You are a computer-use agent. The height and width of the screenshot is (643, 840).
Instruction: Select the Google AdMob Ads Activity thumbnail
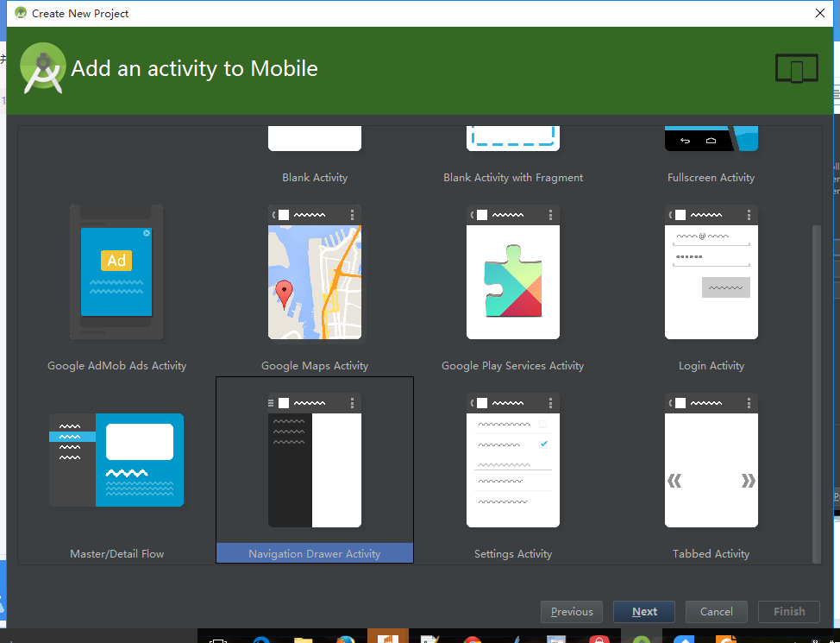[x=116, y=272]
